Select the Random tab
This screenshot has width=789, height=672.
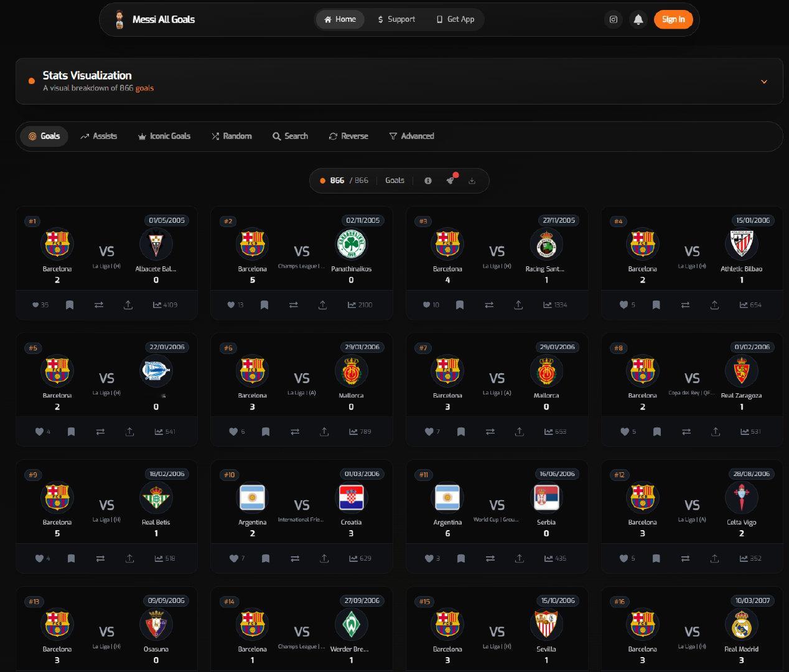coord(231,136)
